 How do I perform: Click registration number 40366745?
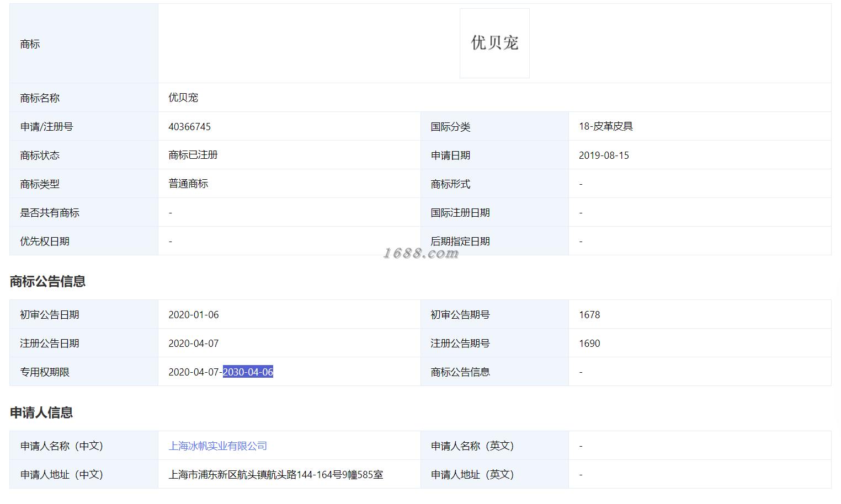(189, 126)
